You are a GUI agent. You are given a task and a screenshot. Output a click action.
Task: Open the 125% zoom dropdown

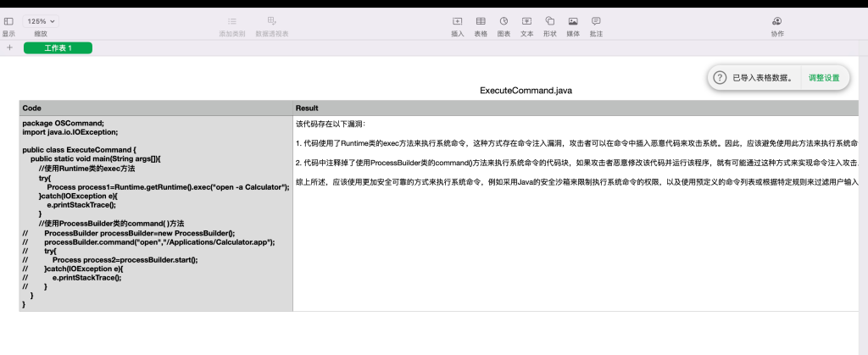point(41,21)
